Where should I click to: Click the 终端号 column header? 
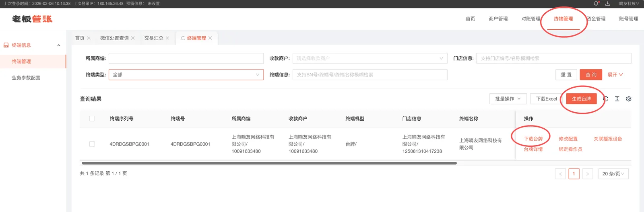tap(178, 119)
